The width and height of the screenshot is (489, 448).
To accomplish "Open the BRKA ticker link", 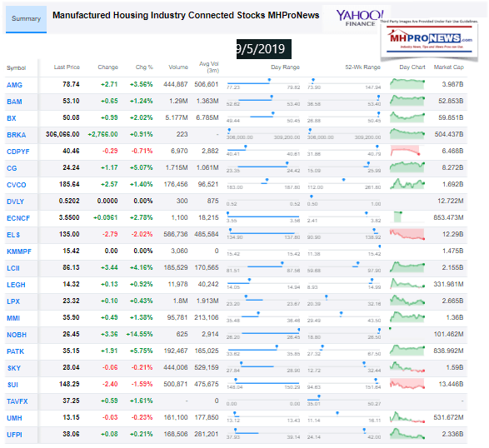I will [x=16, y=135].
